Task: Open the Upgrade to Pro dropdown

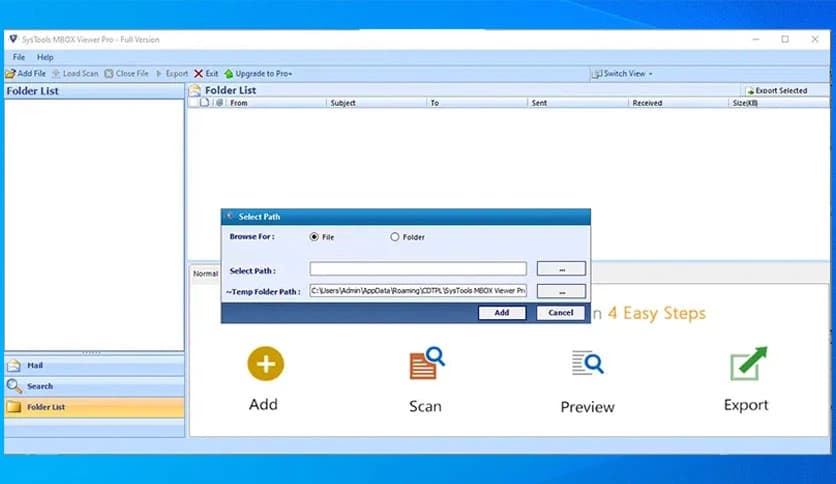Action: [x=259, y=74]
